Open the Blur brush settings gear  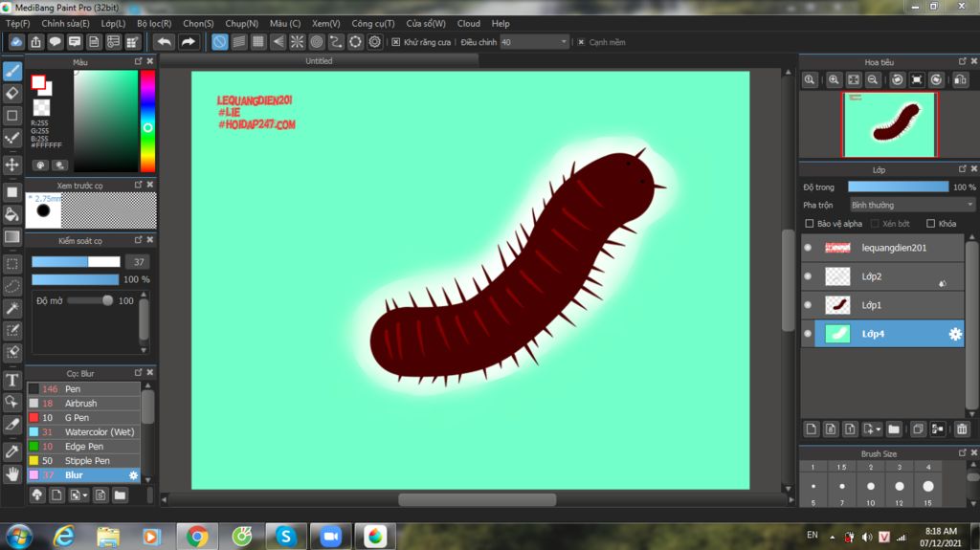[133, 475]
